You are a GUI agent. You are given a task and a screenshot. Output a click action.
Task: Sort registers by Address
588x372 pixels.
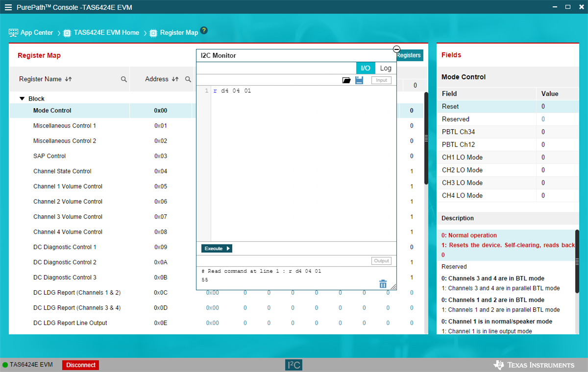pos(175,79)
